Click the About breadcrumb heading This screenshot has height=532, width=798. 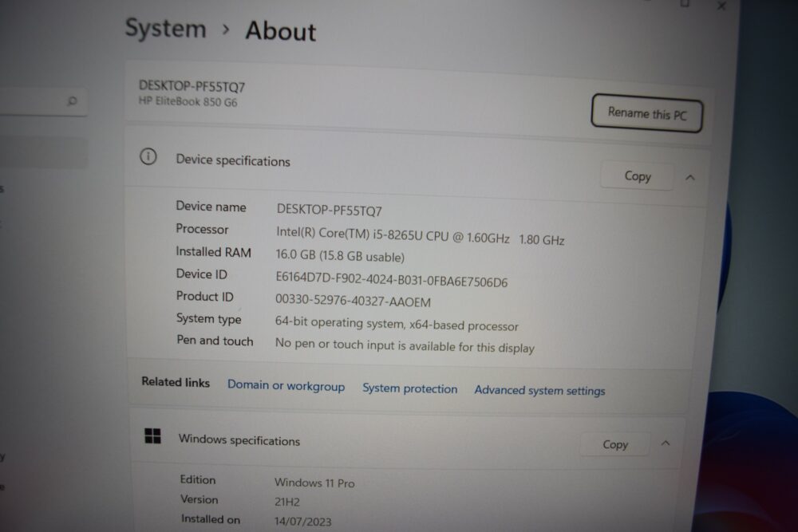click(x=280, y=30)
